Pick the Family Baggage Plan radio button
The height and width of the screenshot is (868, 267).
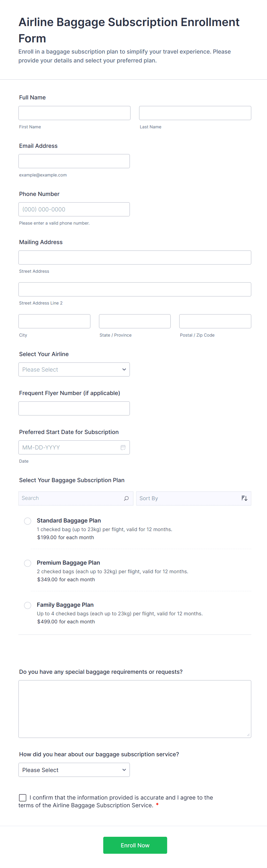28,605
